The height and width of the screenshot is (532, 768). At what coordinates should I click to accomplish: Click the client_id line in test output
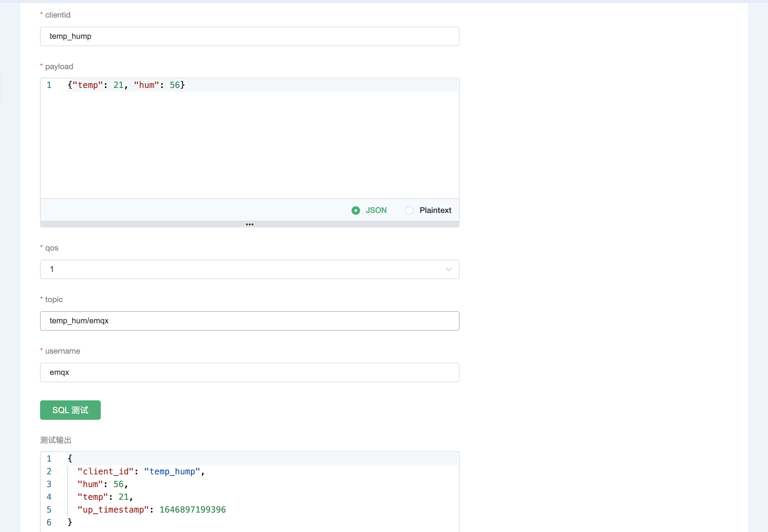(x=140, y=471)
